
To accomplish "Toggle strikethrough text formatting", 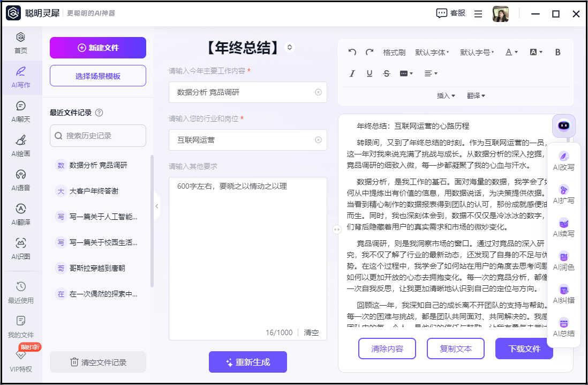I will (x=387, y=73).
